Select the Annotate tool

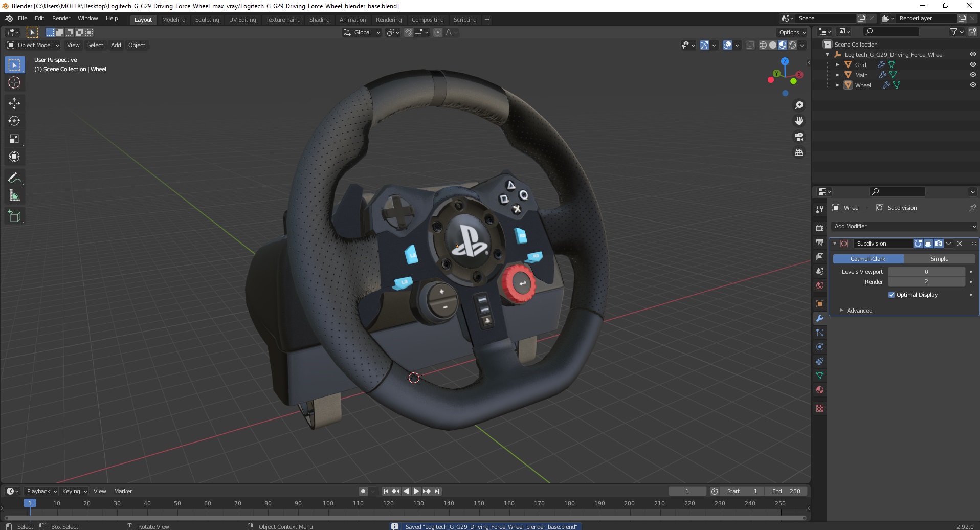coord(14,178)
